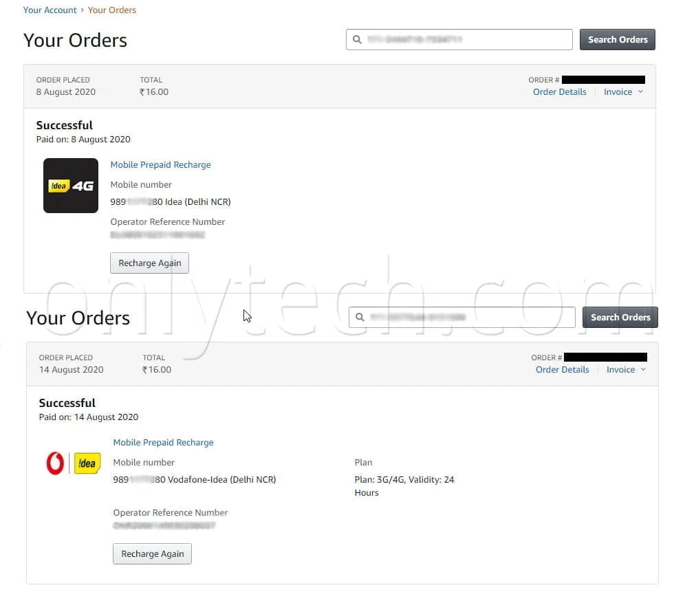Click the yellow Idea logo in second order
685x616 pixels.
(x=87, y=463)
